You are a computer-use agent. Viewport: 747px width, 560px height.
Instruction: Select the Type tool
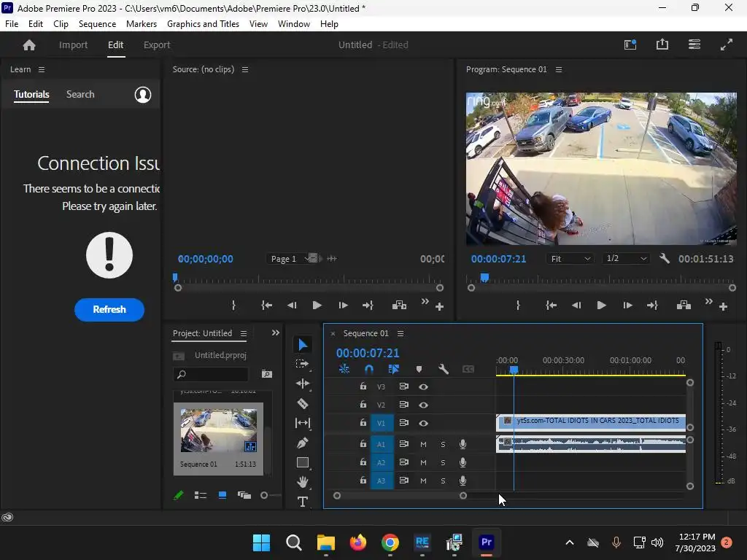(303, 502)
